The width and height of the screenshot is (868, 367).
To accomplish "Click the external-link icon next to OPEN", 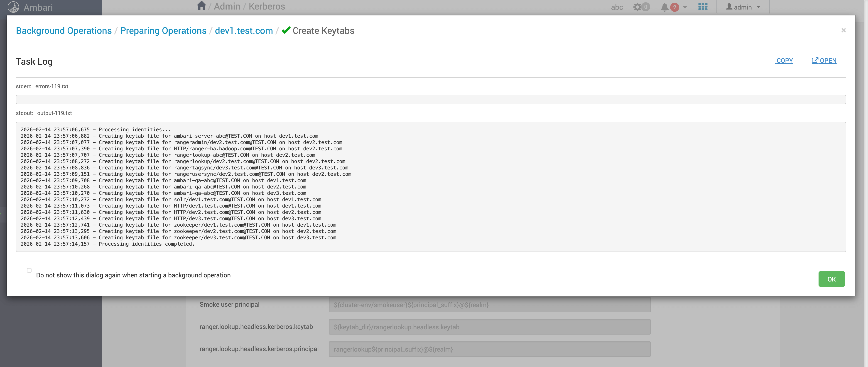I will pos(815,61).
